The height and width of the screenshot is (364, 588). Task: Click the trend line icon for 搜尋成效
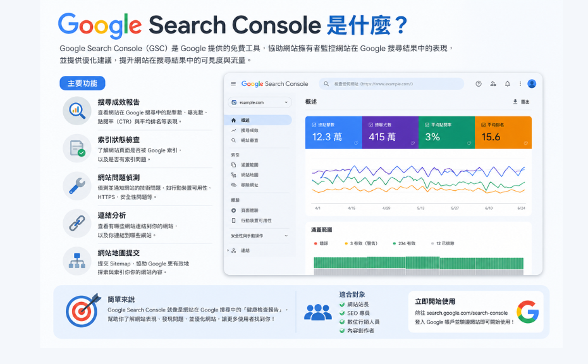point(234,130)
